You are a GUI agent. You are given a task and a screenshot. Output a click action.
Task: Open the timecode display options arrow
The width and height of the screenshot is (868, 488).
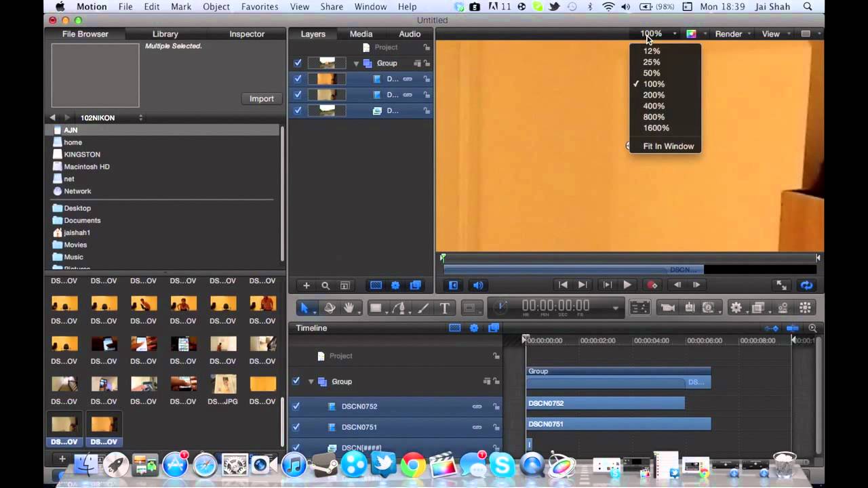616,308
